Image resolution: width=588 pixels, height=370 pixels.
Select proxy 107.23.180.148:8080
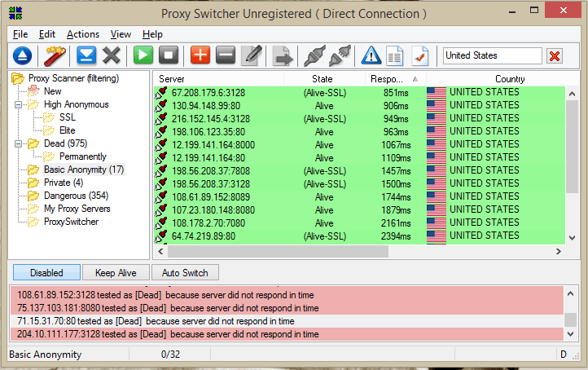pyautogui.click(x=359, y=210)
